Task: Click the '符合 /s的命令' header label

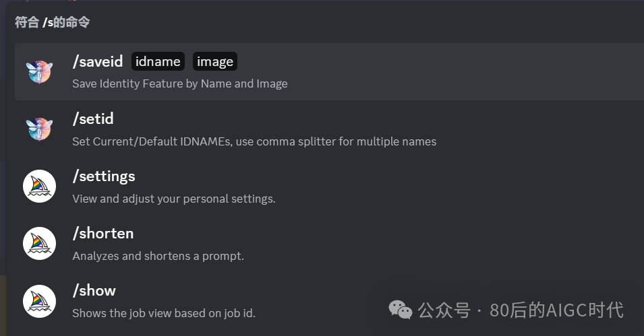Action: [x=52, y=22]
